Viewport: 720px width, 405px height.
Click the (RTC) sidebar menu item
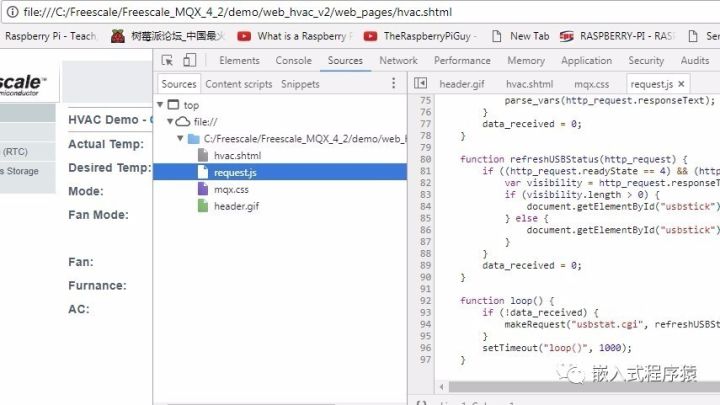[28, 152]
